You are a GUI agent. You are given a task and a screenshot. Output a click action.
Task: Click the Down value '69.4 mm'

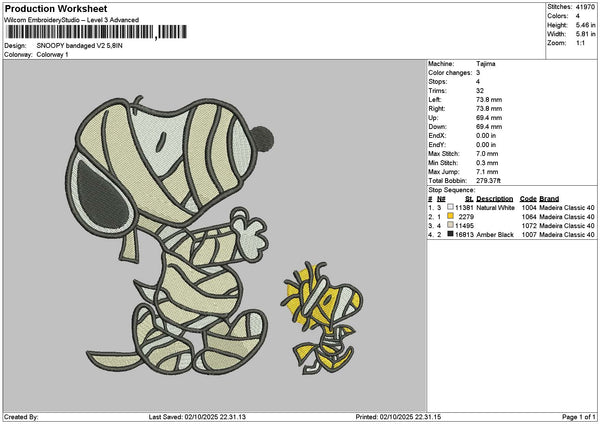[489, 127]
